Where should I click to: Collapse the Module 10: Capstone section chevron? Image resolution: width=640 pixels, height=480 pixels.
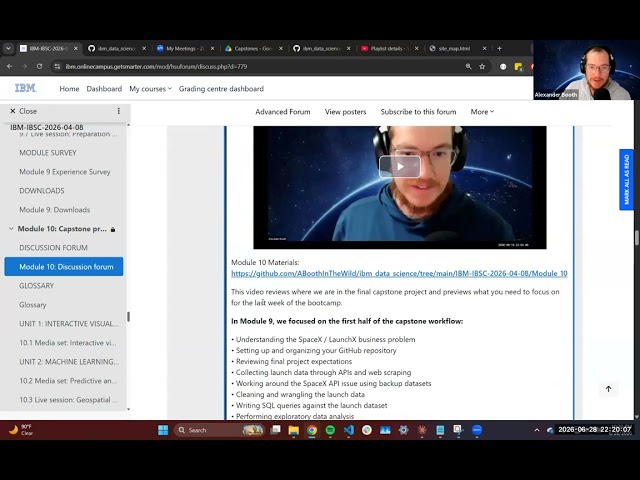coord(11,229)
